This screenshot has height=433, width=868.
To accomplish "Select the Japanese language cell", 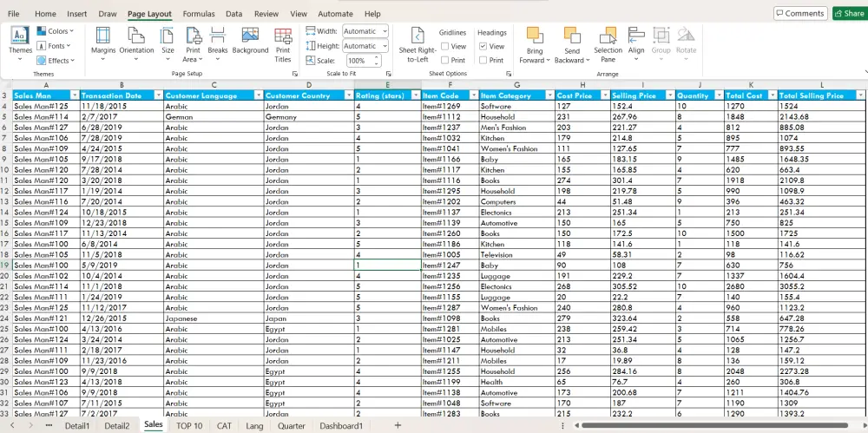I will tap(214, 318).
